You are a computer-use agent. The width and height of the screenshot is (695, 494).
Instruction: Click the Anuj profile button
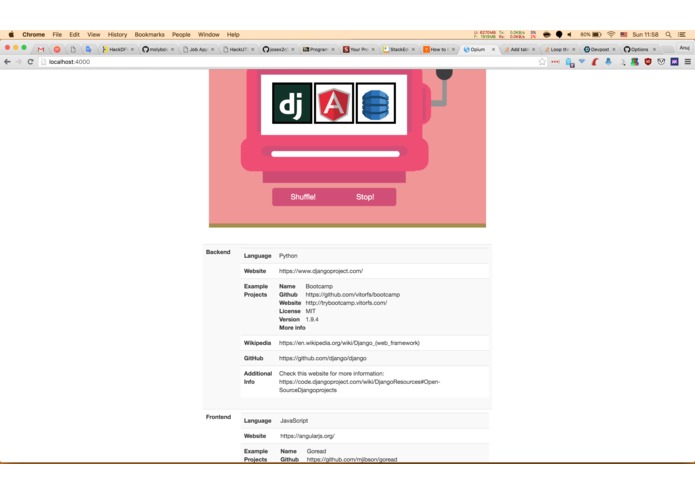pyautogui.click(x=684, y=48)
